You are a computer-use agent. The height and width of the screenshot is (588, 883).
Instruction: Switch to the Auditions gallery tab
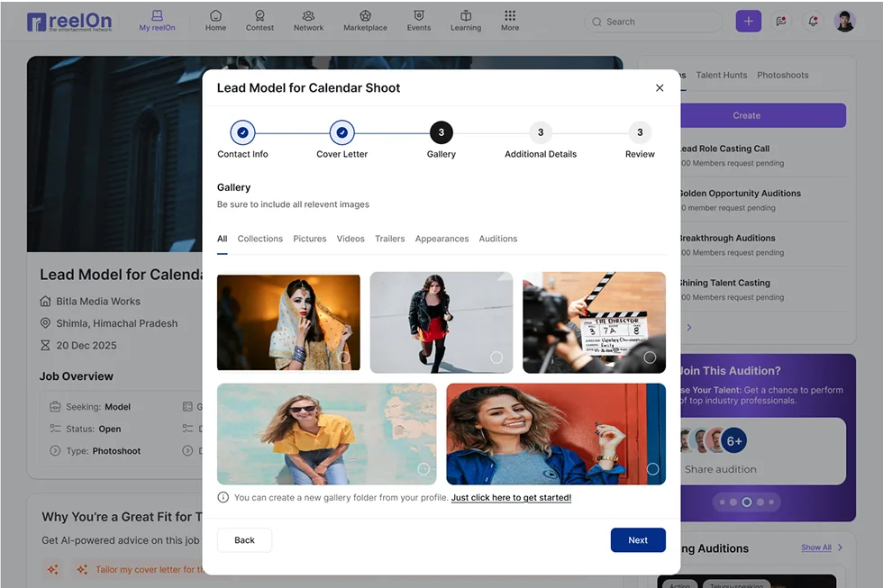pos(497,239)
